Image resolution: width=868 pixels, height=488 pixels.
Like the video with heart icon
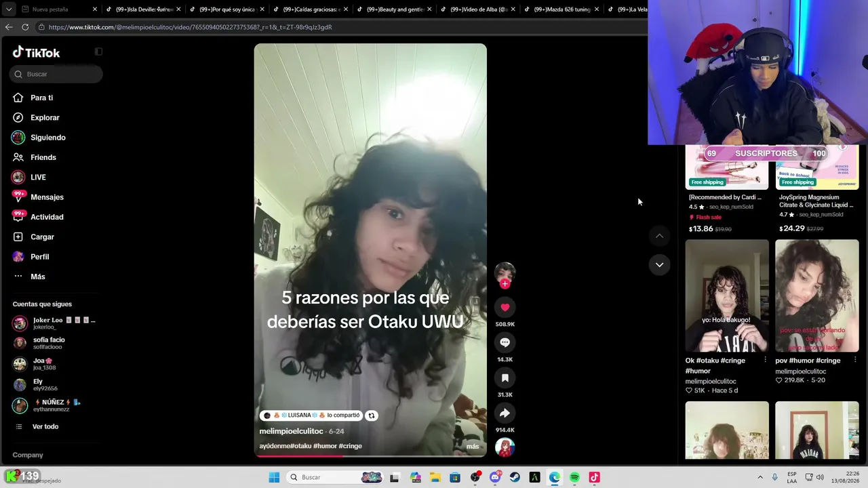pyautogui.click(x=505, y=308)
